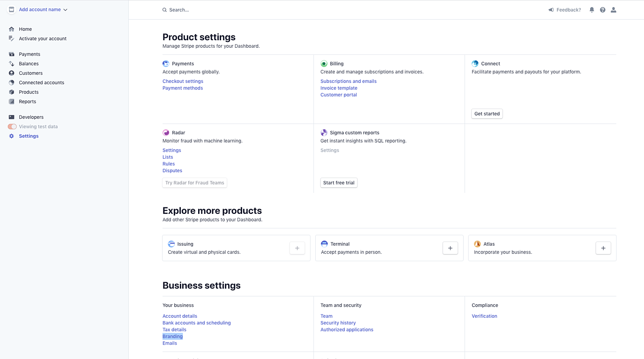
Task: Add the Atlas product with plus button
Action: [603, 248]
